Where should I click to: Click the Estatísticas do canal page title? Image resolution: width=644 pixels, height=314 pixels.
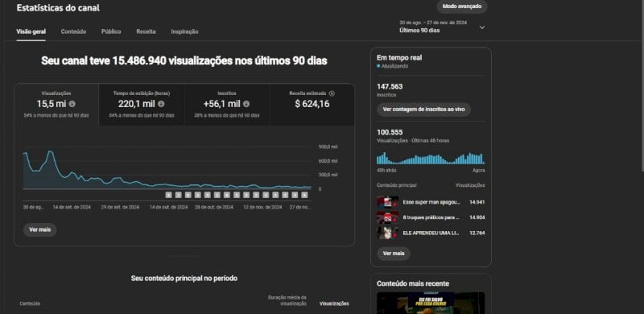click(x=58, y=8)
